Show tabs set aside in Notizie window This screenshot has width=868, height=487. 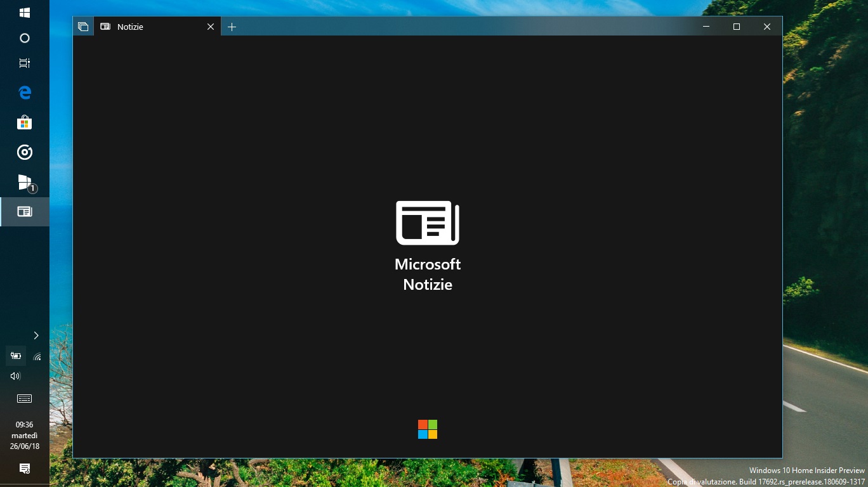(x=83, y=27)
